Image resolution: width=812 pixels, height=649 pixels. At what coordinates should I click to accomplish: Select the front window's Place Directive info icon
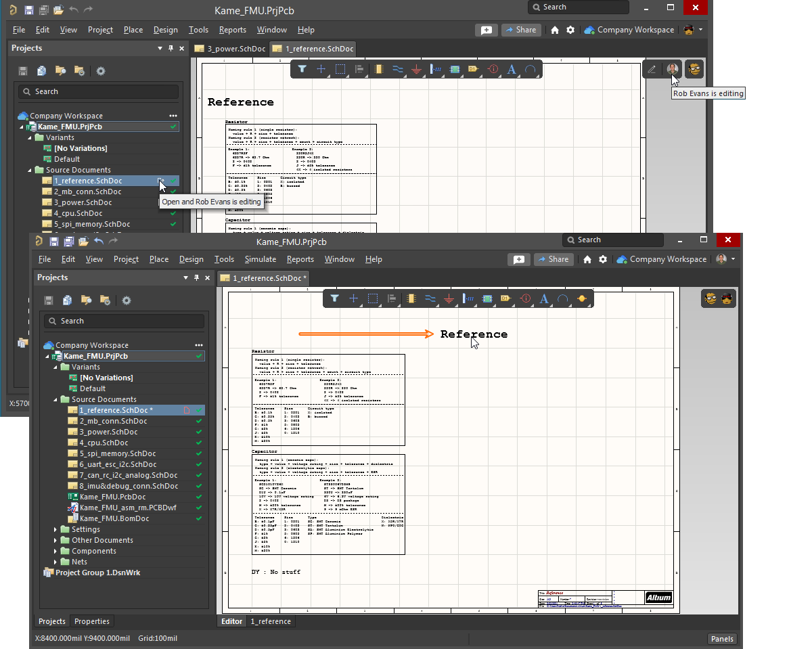coord(525,298)
